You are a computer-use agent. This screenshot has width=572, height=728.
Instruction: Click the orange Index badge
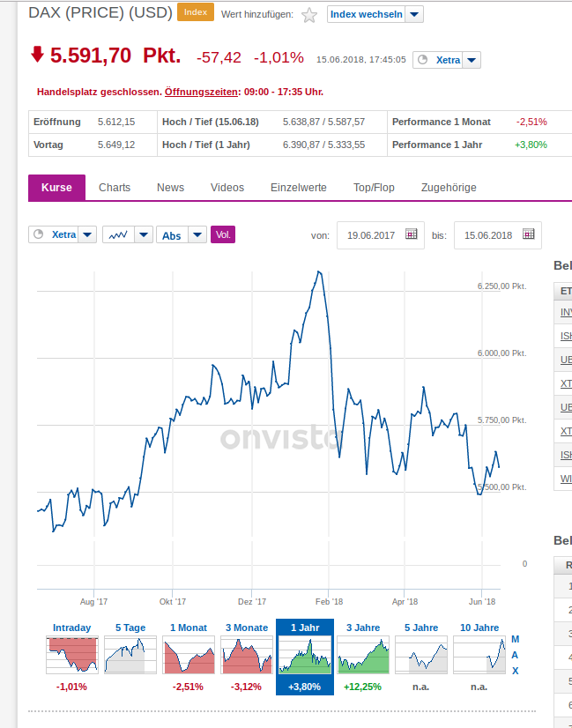195,12
